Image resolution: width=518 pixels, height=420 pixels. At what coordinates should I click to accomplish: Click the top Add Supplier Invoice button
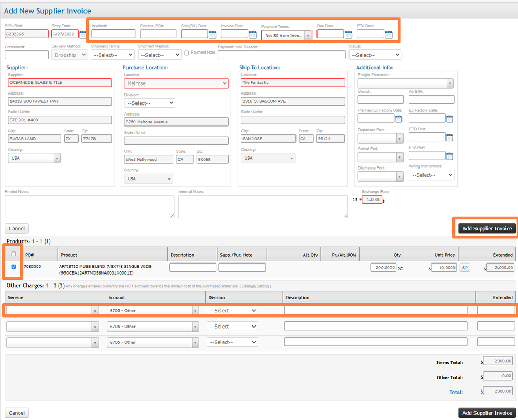(x=487, y=229)
